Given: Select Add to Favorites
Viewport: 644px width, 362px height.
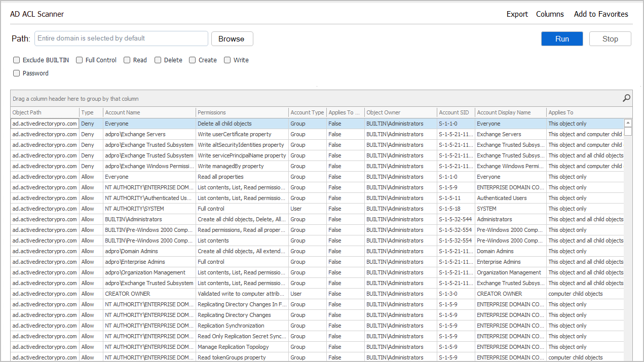Looking at the screenshot, I should [601, 14].
